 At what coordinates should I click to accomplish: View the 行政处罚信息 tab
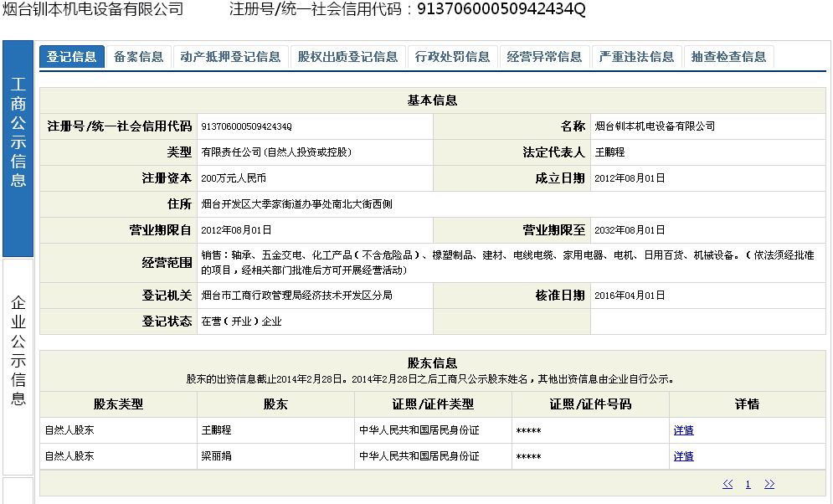(453, 57)
